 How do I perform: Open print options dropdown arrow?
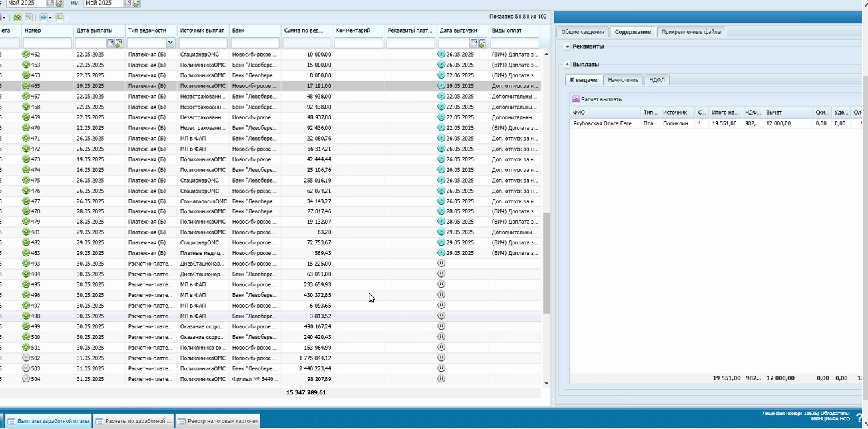click(x=50, y=17)
